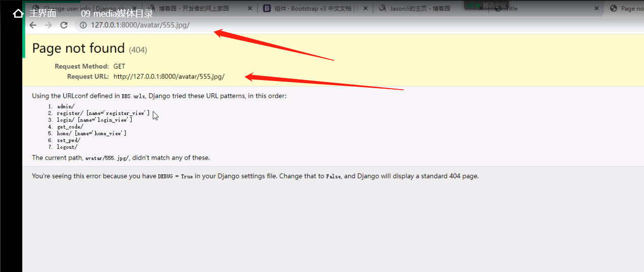
Task: Click the Page not found tab globe icon
Action: [614, 9]
